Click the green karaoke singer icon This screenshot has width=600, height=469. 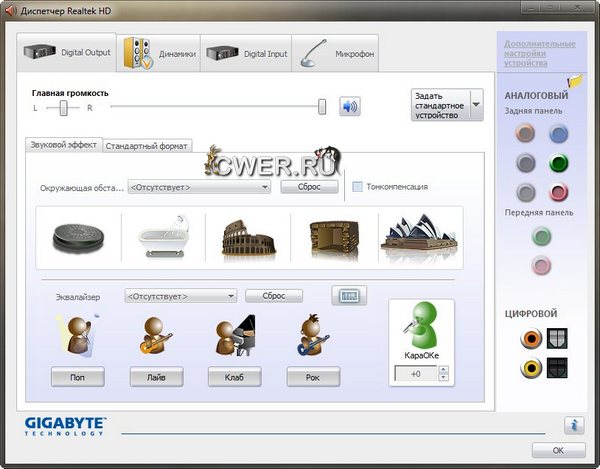420,325
